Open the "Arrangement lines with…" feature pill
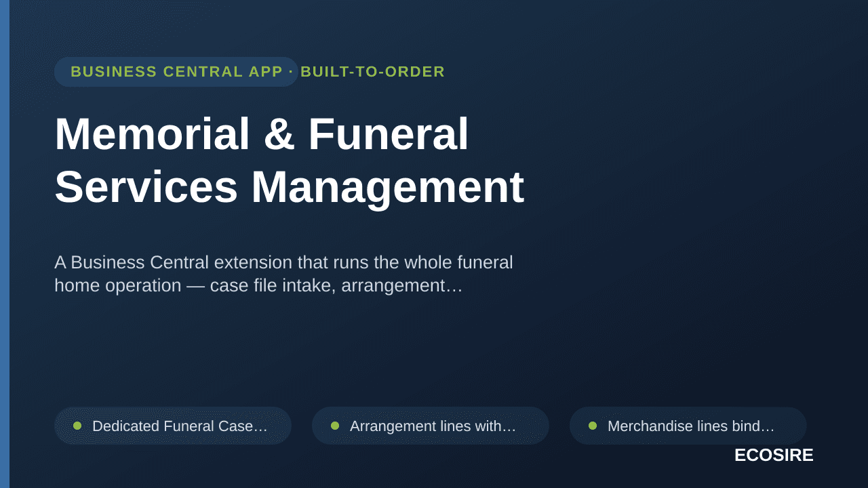The width and height of the screenshot is (868, 488). 431,426
